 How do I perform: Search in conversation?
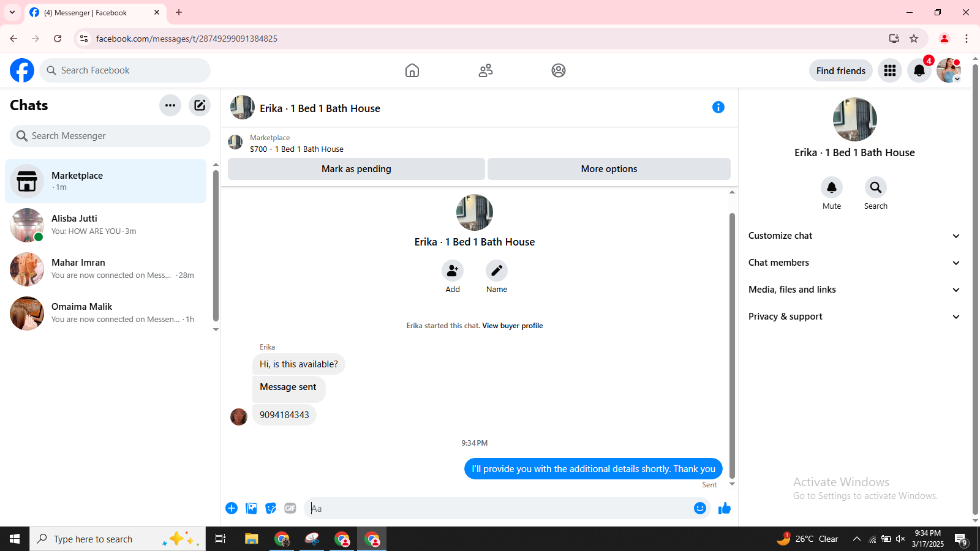coord(876,187)
